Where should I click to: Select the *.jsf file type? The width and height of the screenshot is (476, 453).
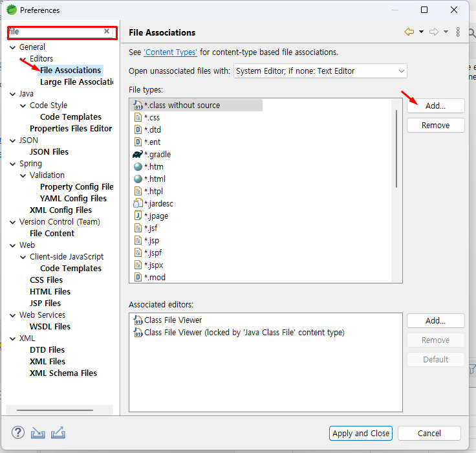[146, 228]
